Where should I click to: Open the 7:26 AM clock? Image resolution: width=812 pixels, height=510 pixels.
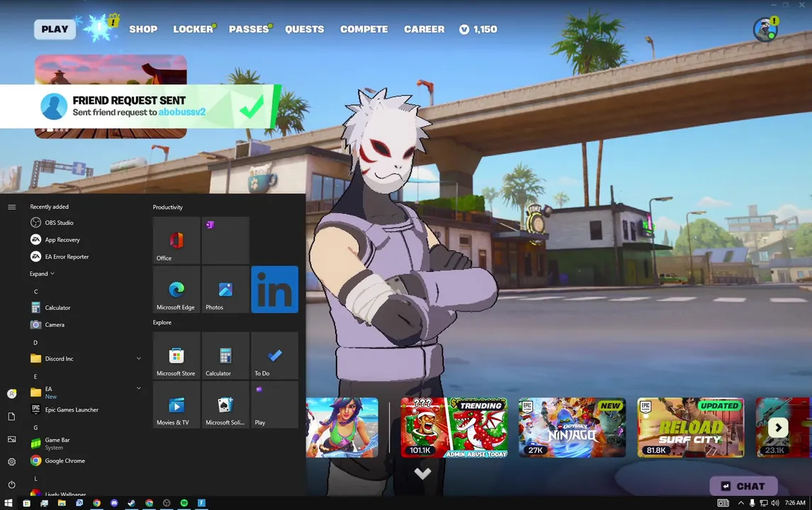pos(795,503)
